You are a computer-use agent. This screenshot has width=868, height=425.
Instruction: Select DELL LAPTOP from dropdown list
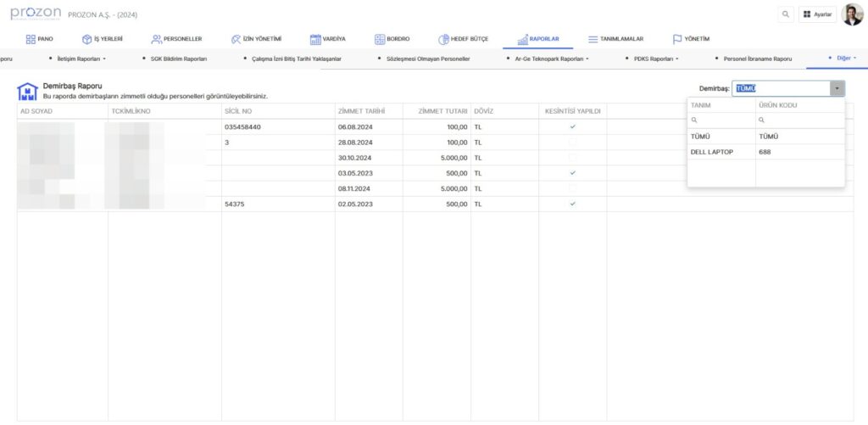coord(712,152)
